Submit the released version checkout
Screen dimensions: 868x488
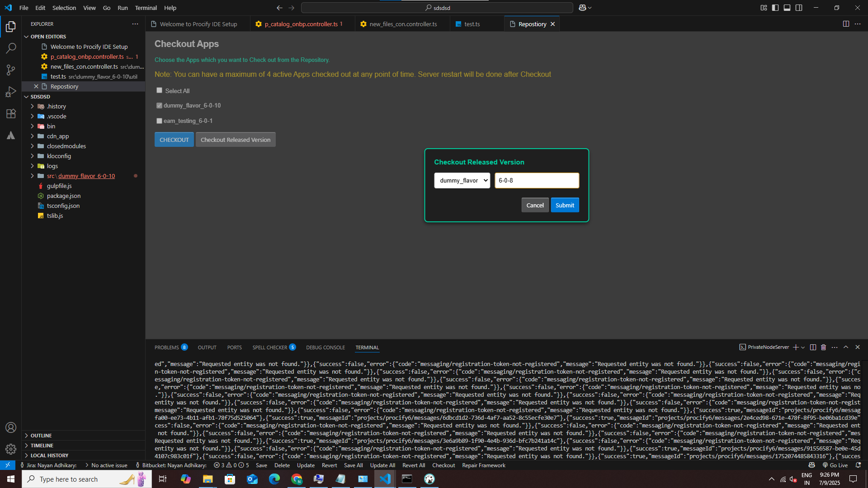click(565, 205)
